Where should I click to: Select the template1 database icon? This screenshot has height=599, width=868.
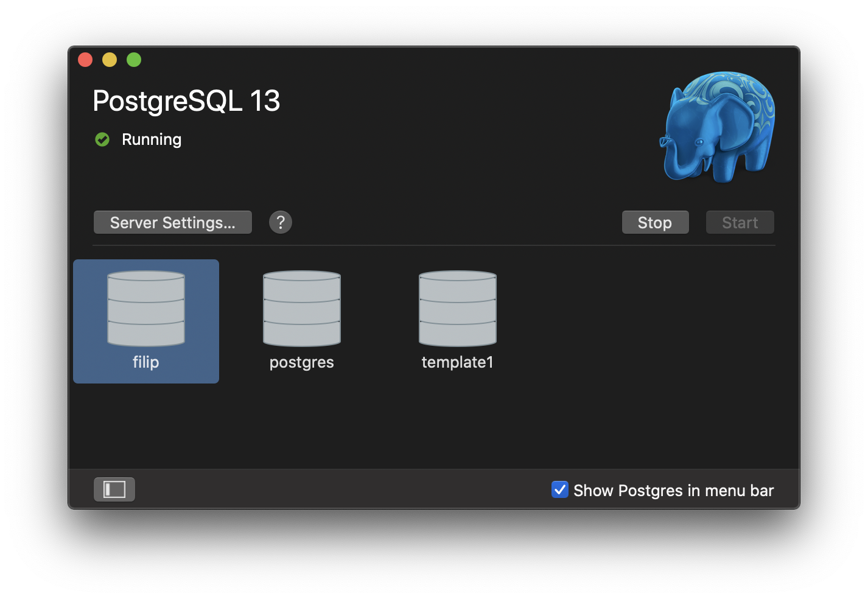point(457,309)
